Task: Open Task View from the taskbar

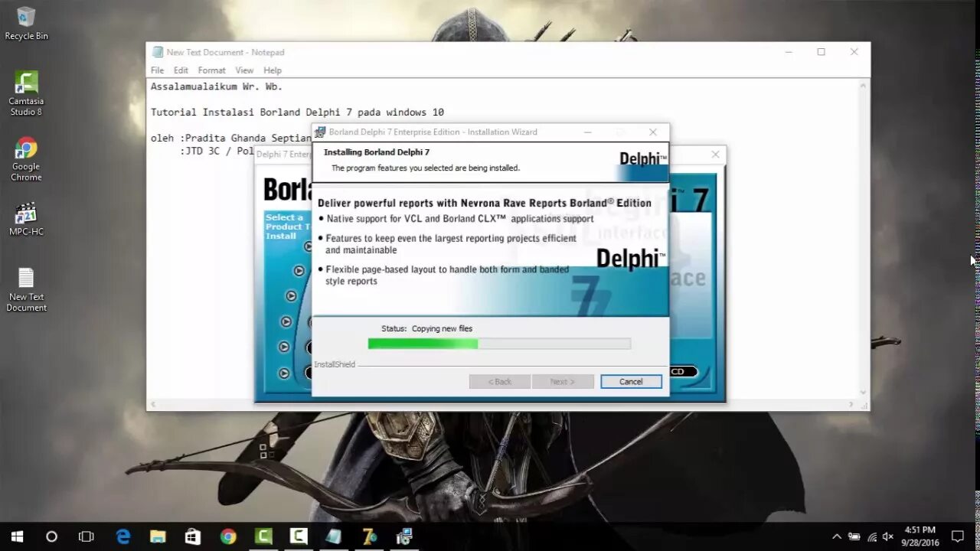Action: pyautogui.click(x=87, y=536)
